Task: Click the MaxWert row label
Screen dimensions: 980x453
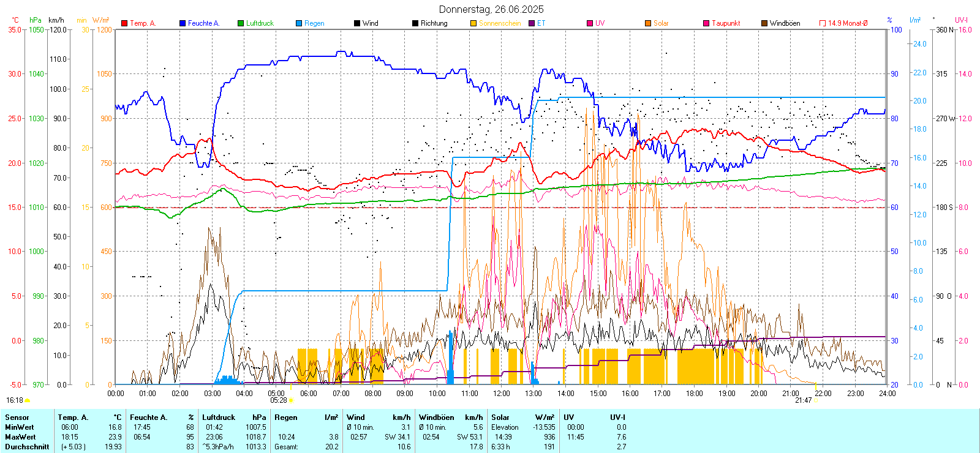Action: pyautogui.click(x=20, y=437)
